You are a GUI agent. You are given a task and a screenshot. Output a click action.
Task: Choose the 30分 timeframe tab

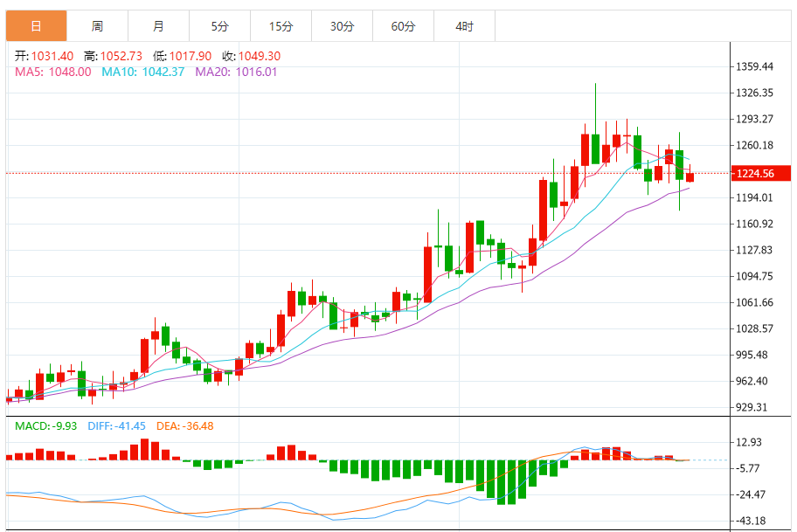tap(342, 26)
